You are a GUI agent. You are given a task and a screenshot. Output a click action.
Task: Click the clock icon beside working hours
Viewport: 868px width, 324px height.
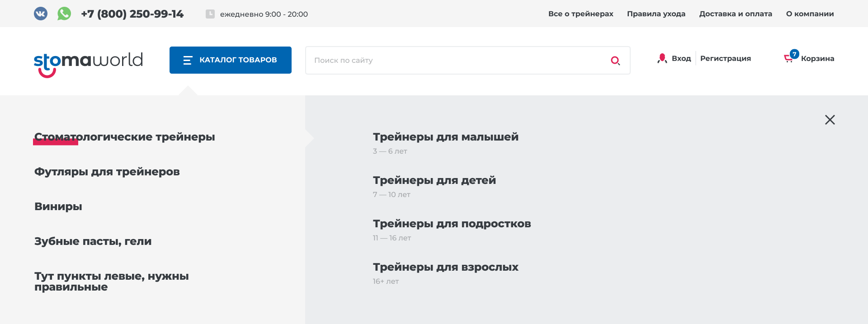(210, 14)
